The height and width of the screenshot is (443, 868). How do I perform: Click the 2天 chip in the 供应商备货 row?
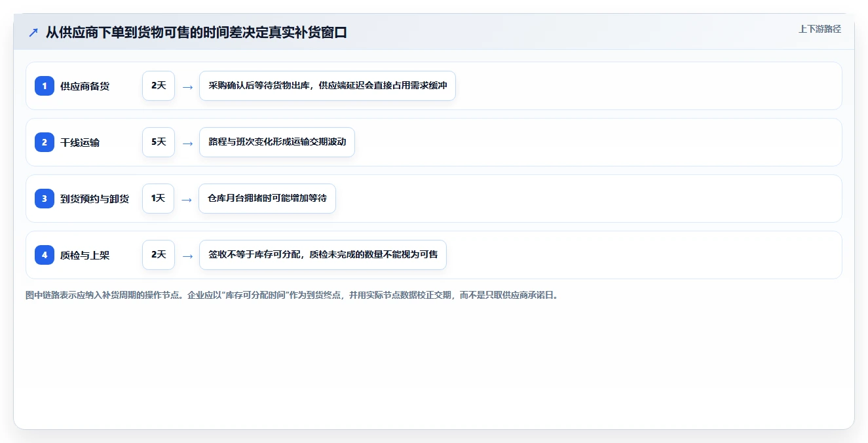pyautogui.click(x=159, y=86)
